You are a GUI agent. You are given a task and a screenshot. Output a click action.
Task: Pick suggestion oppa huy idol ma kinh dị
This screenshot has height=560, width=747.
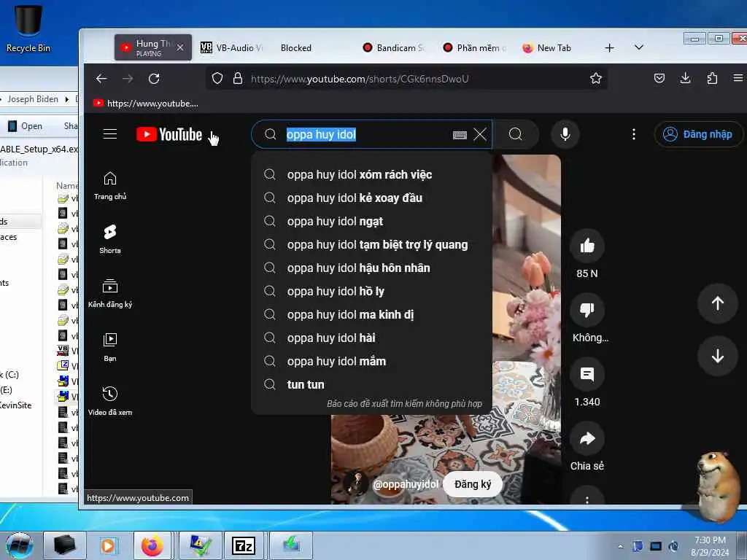click(x=371, y=315)
